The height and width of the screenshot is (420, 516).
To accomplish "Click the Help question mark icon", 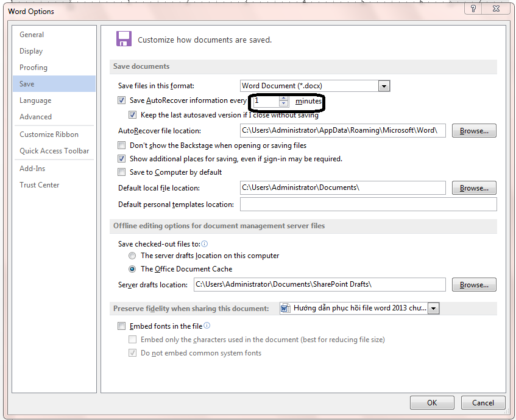I will pyautogui.click(x=473, y=9).
